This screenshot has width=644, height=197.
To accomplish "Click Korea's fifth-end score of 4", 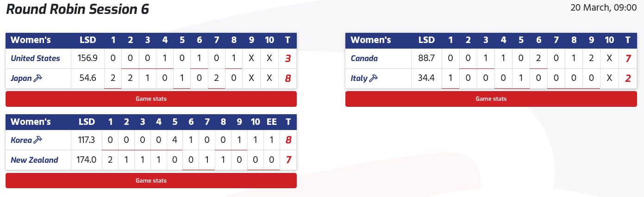I will coord(175,140).
